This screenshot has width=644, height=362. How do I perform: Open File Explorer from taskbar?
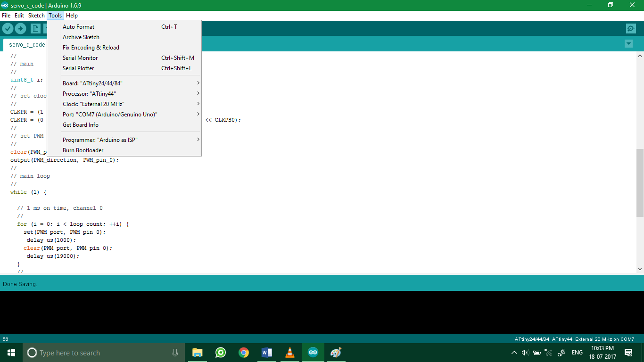(198, 353)
